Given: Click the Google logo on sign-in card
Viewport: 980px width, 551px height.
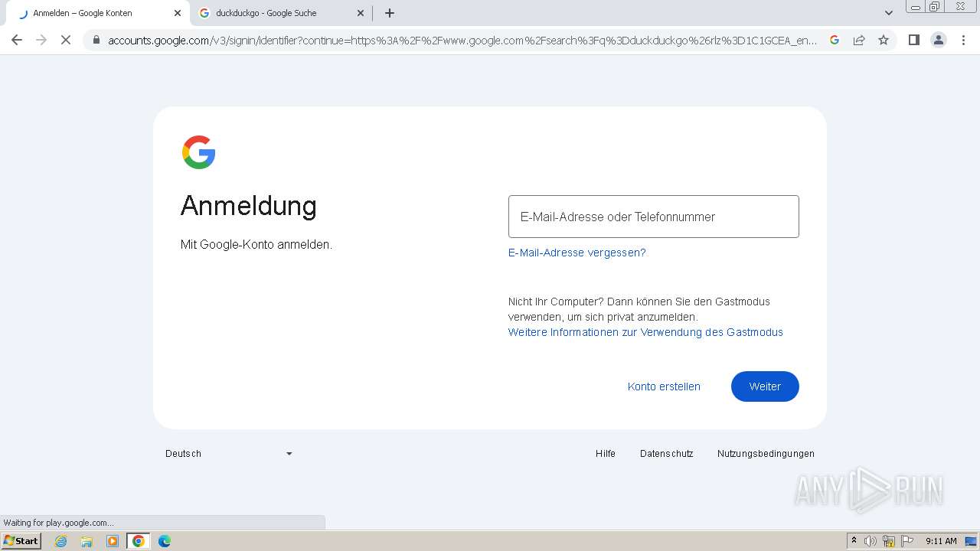Looking at the screenshot, I should pos(198,152).
